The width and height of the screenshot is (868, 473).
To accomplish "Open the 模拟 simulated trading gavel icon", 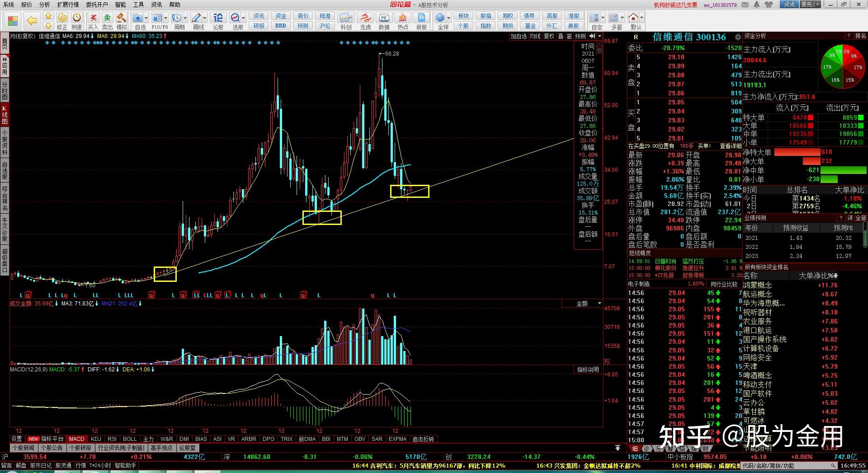I will (x=122, y=18).
